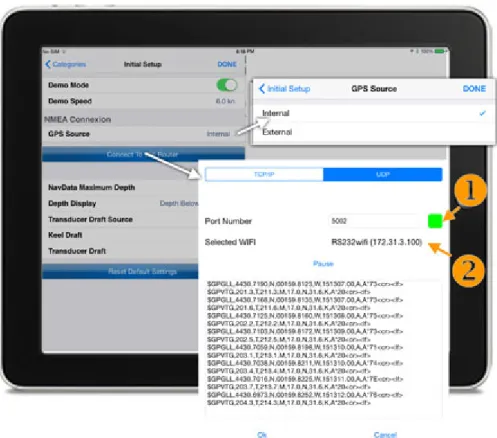Viewport: 497px width, 438px height.
Task: Click back chevron next to Initial Setup
Action: tap(262, 89)
